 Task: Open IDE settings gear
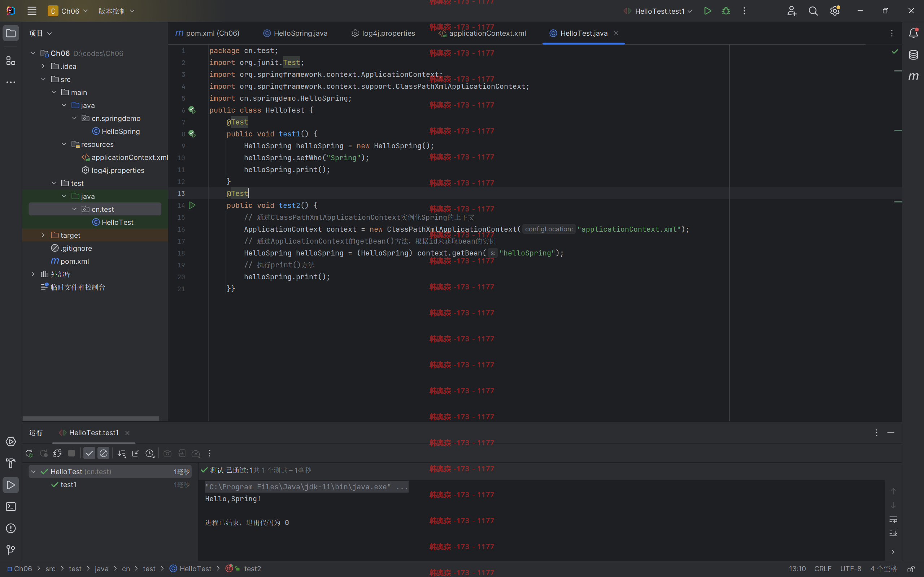(x=835, y=11)
